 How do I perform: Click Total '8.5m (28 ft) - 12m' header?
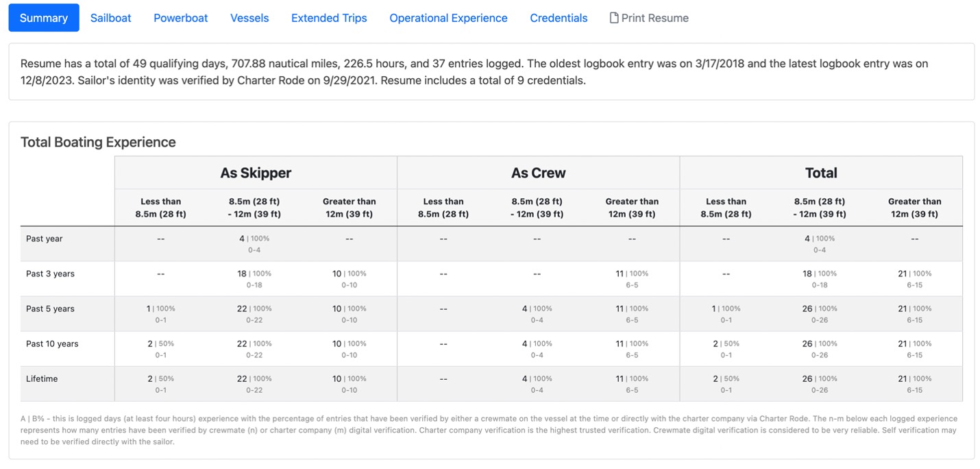click(x=820, y=208)
